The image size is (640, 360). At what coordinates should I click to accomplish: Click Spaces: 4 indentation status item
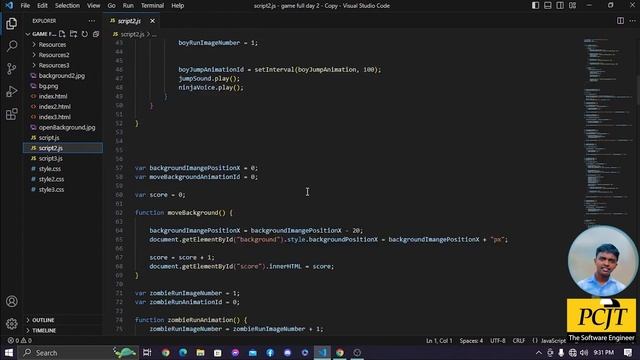click(x=471, y=340)
